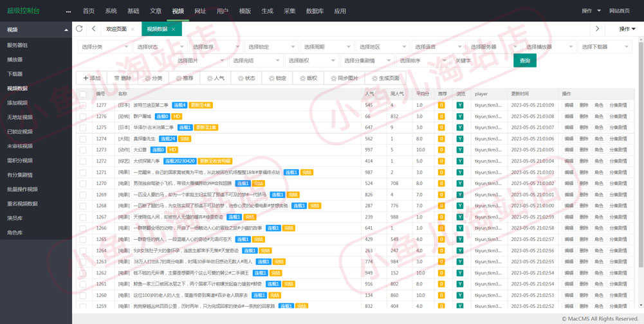Screen dimensions: 644x324
Task: Open the 网站首页 link
Action: [620, 11]
